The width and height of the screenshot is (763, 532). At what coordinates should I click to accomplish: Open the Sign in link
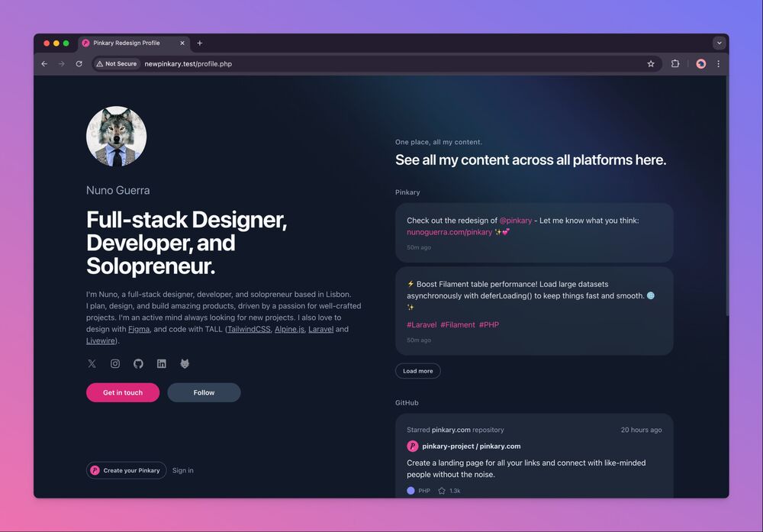(183, 470)
